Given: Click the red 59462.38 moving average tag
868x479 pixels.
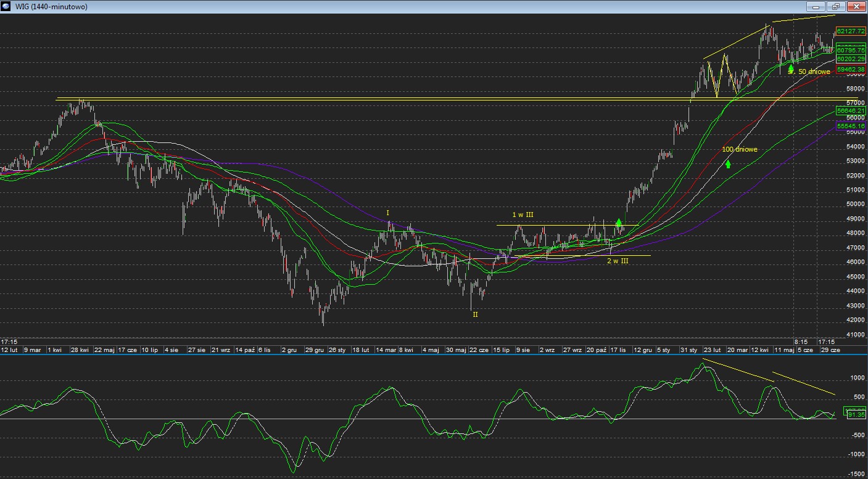Looking at the screenshot, I should 851,70.
